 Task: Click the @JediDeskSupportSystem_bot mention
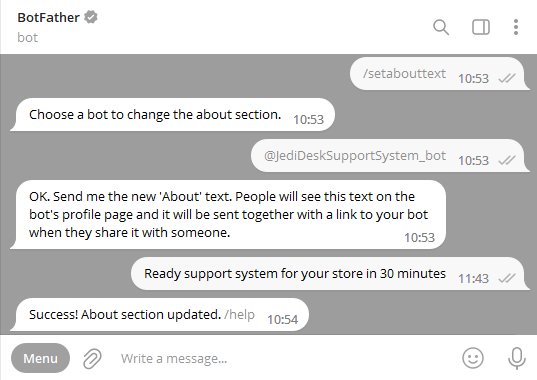point(355,155)
